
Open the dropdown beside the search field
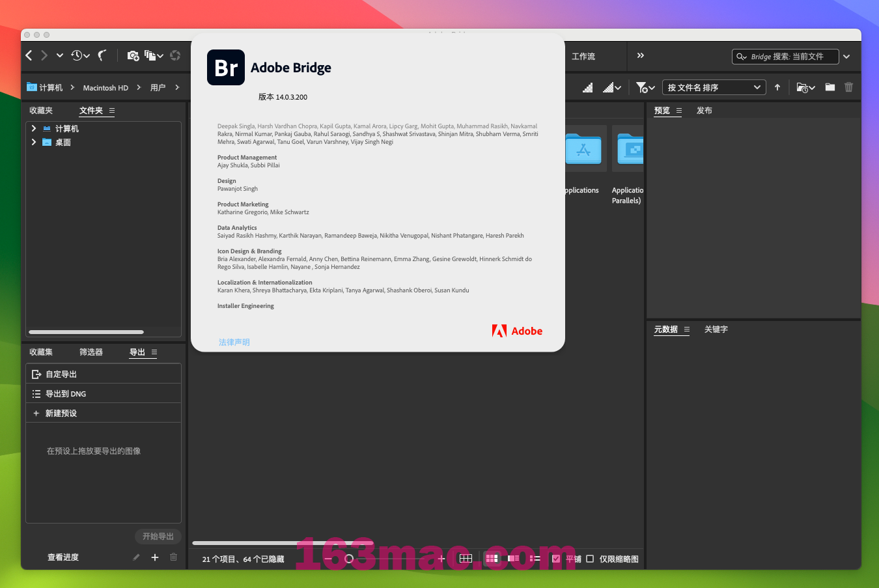846,57
